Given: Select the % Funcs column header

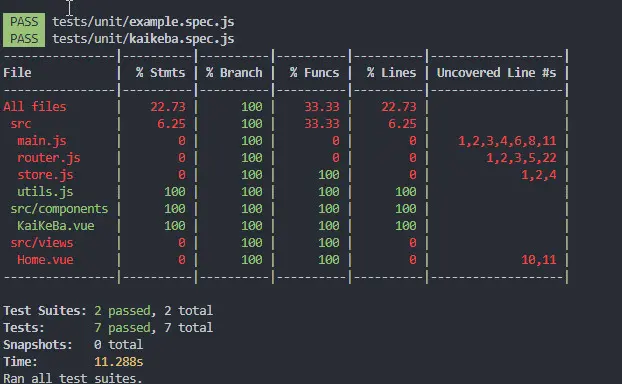Looking at the screenshot, I should pyautogui.click(x=314, y=73).
